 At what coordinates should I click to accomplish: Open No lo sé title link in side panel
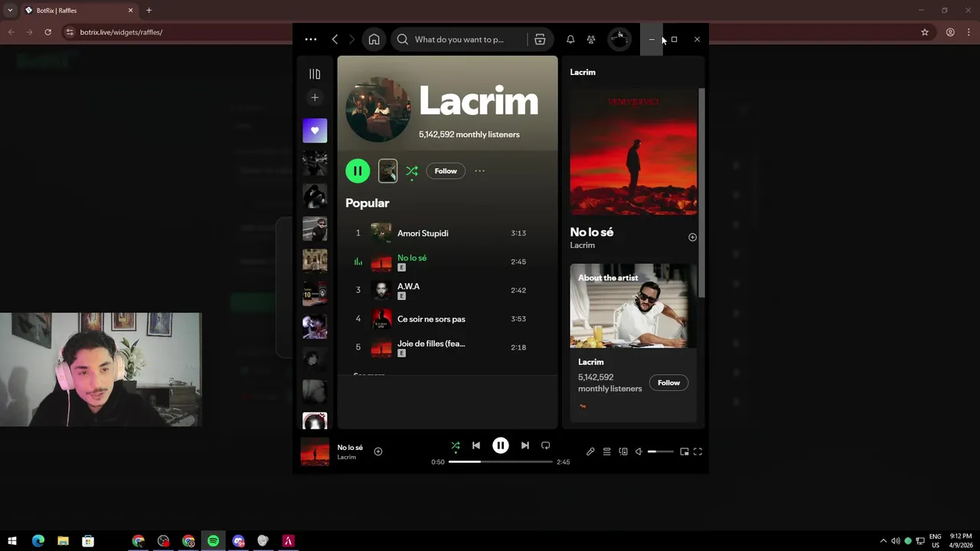point(592,232)
